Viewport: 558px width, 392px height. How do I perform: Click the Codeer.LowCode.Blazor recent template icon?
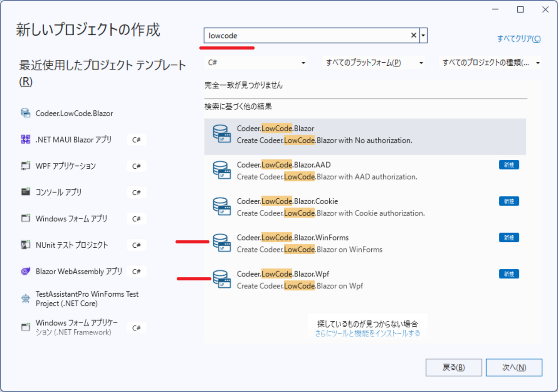26,113
